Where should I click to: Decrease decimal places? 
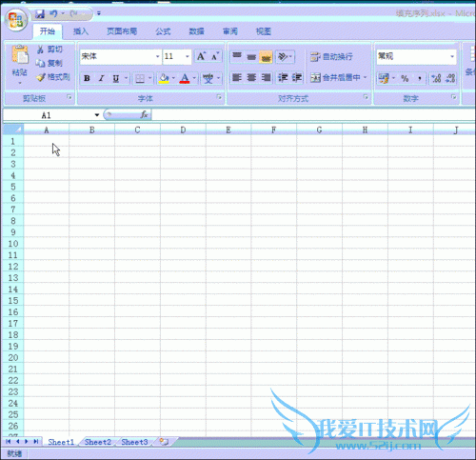(450, 78)
